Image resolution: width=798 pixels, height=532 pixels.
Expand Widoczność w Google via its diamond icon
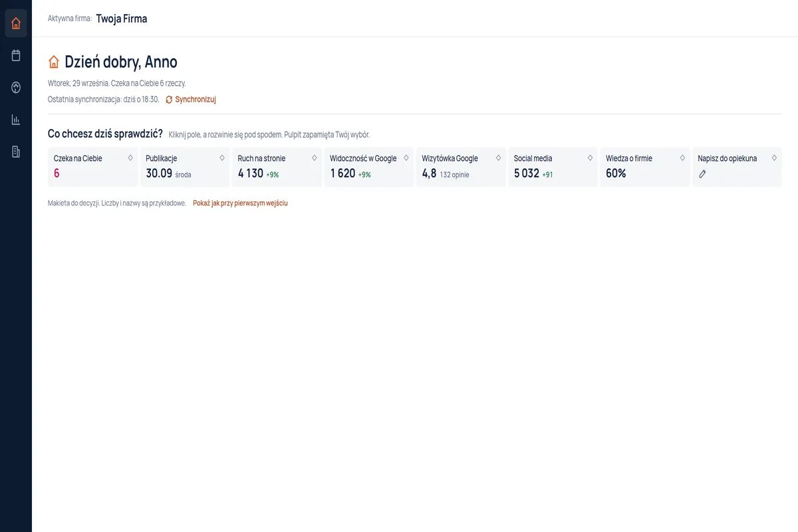click(x=406, y=158)
